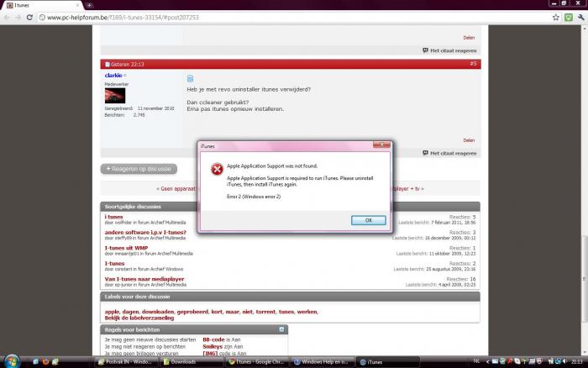Switch to 'Postvak IN' taskbar window

click(x=125, y=362)
